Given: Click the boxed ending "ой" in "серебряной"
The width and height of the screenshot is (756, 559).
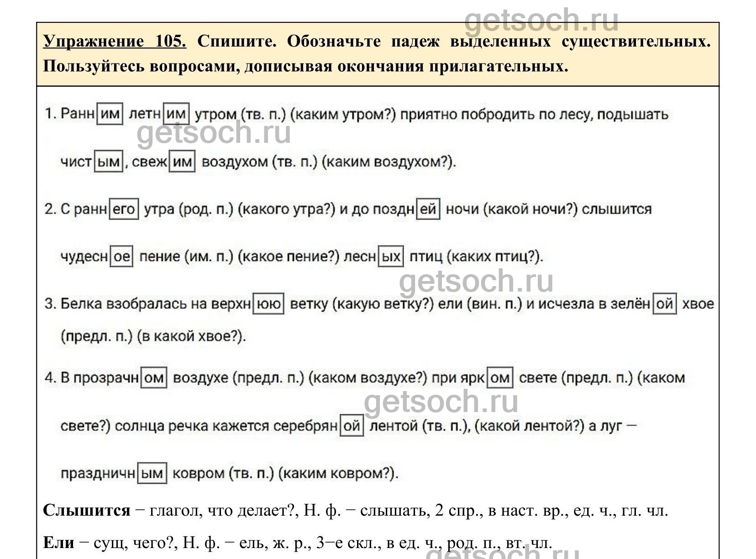Looking at the screenshot, I should click(x=352, y=426).
